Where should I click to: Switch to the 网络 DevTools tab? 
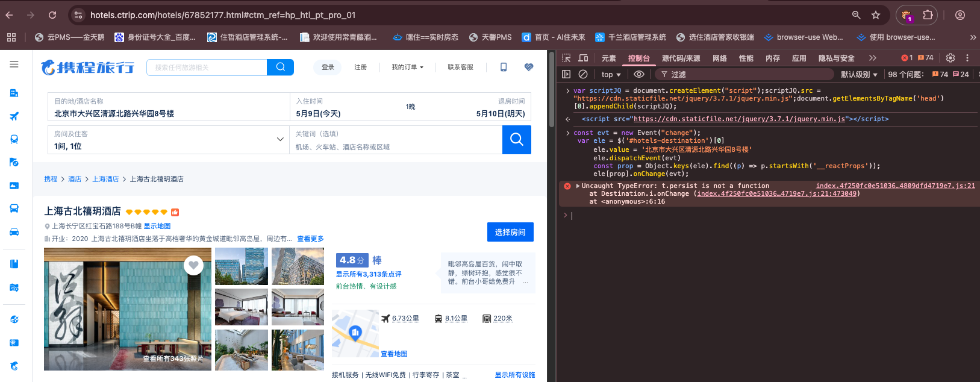tap(720, 58)
